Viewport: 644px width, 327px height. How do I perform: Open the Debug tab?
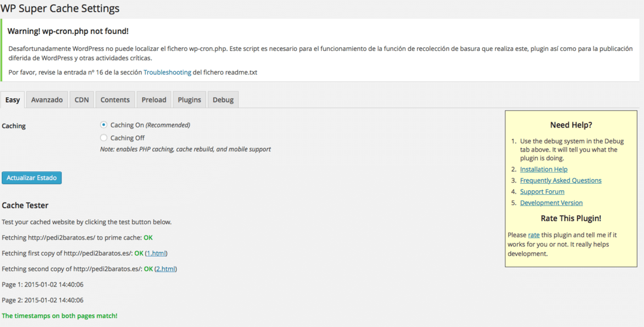click(x=223, y=99)
